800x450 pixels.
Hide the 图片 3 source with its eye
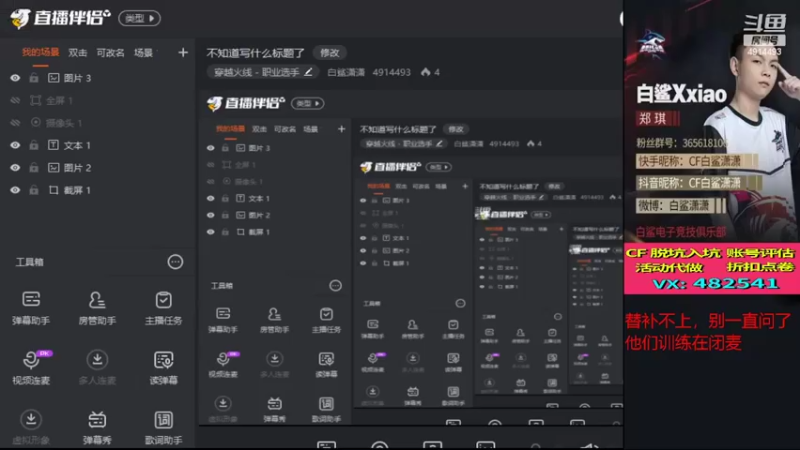click(15, 78)
